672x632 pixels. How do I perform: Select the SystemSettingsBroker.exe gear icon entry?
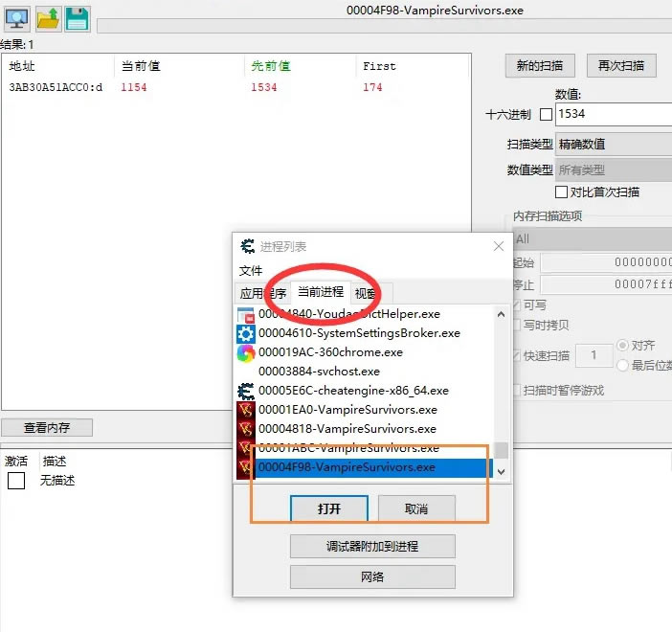pyautogui.click(x=246, y=333)
